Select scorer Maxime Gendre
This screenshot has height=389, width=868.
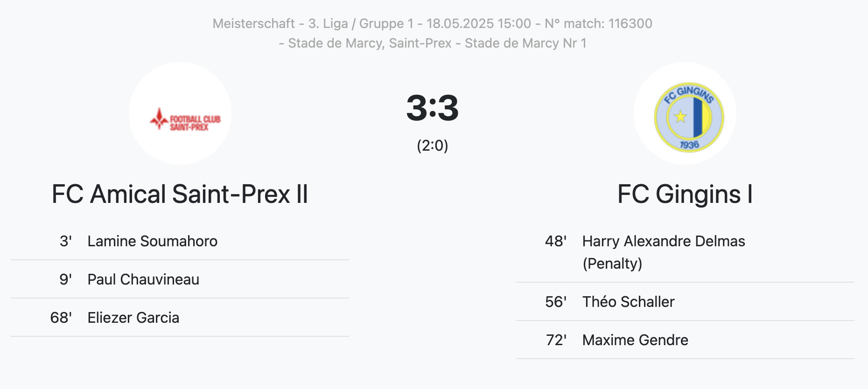coord(635,340)
